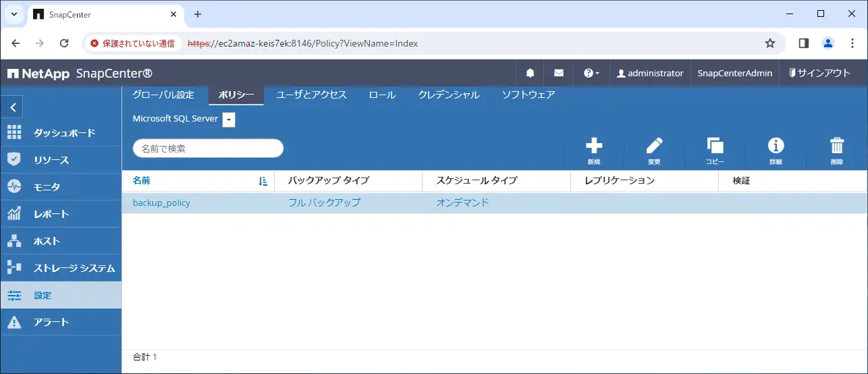Click the 検証 column header
868x374 pixels.
pos(741,181)
